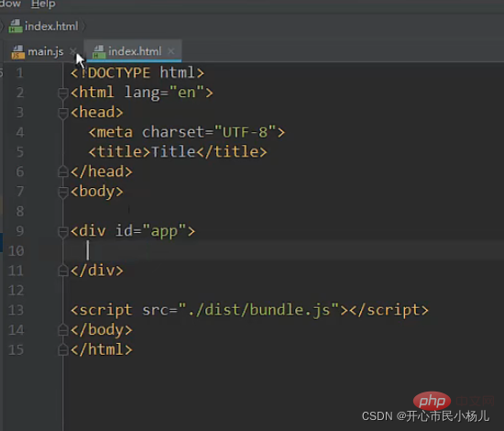Fold the closing div tag marker

[x=62, y=271]
